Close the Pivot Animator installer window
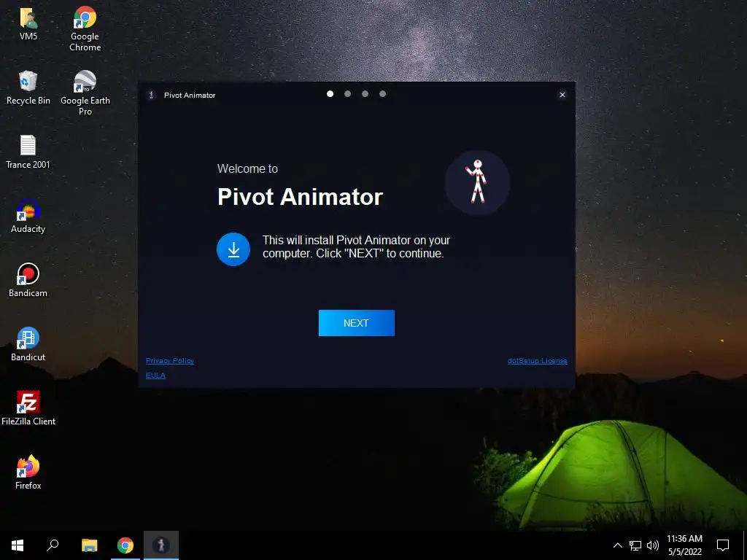The height and width of the screenshot is (560, 747). point(562,95)
